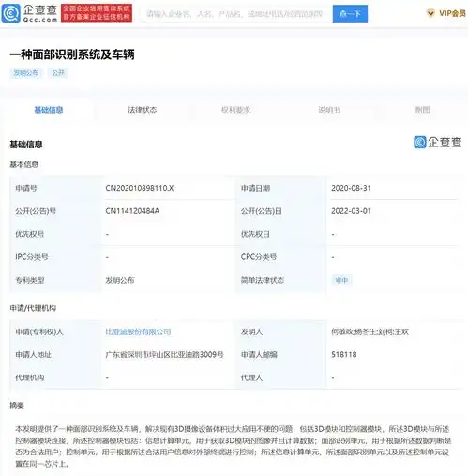Click the applicant address 广东省深圳市坪山区比亚迪路3009号
The height and width of the screenshot is (476, 468).
(165, 355)
